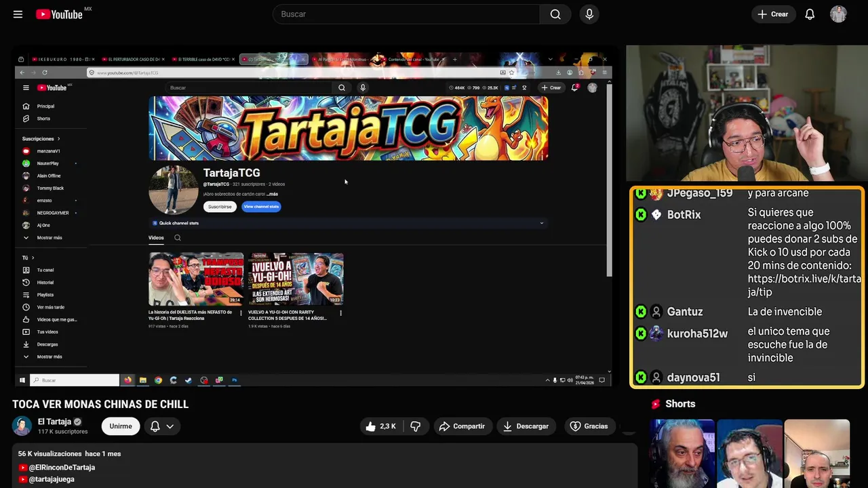This screenshot has width=868, height=488.
Task: In streamed sidebar, expand Tú section arrow
Action: coord(33,258)
